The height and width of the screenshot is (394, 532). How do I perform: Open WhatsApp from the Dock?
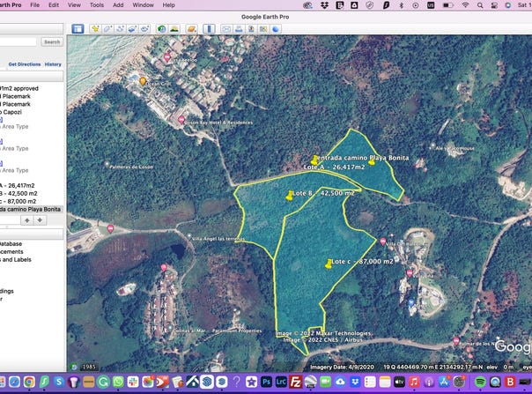[x=118, y=383]
